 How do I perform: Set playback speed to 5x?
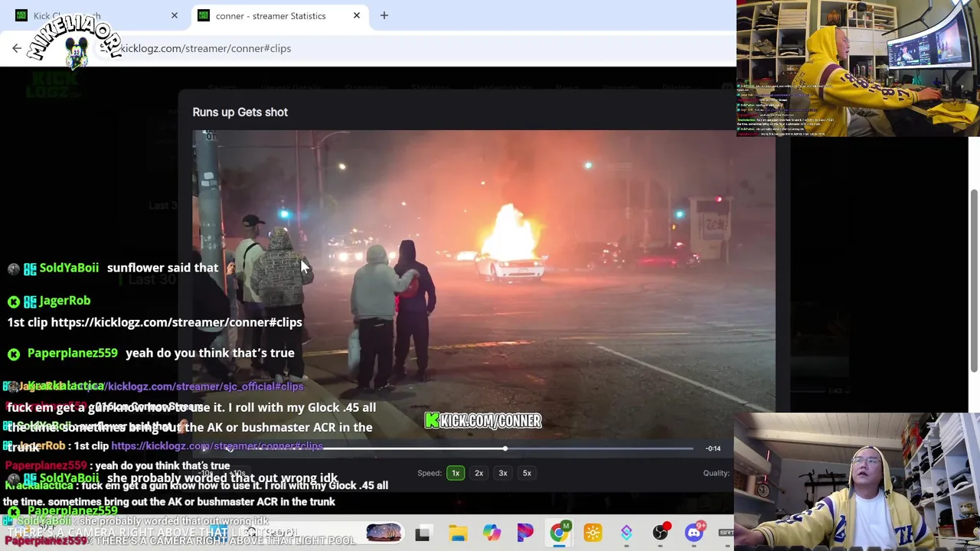pyautogui.click(x=527, y=473)
